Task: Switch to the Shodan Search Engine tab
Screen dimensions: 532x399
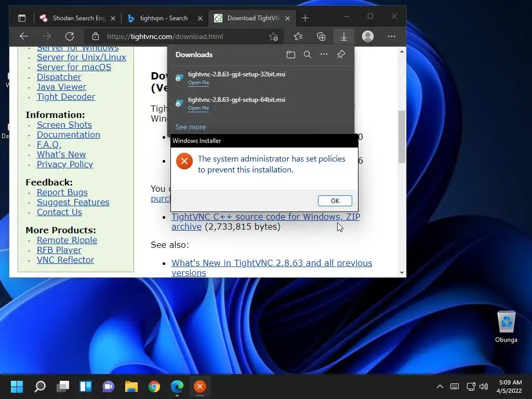Action: 77,18
